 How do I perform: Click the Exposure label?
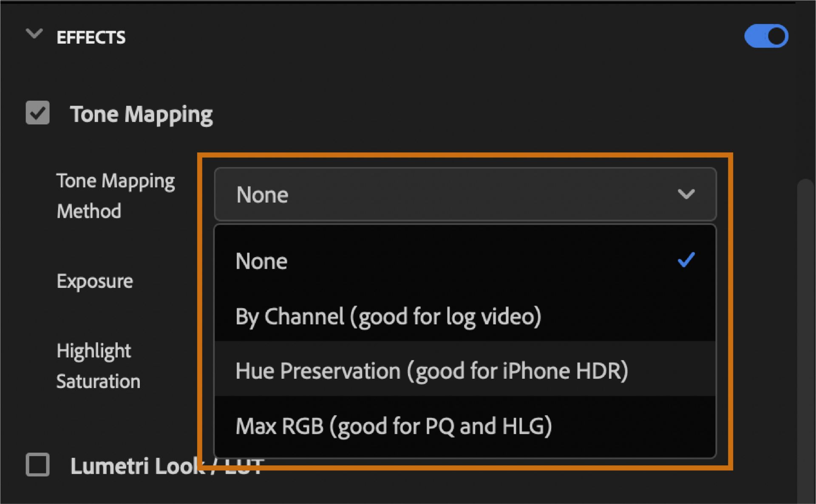(95, 281)
